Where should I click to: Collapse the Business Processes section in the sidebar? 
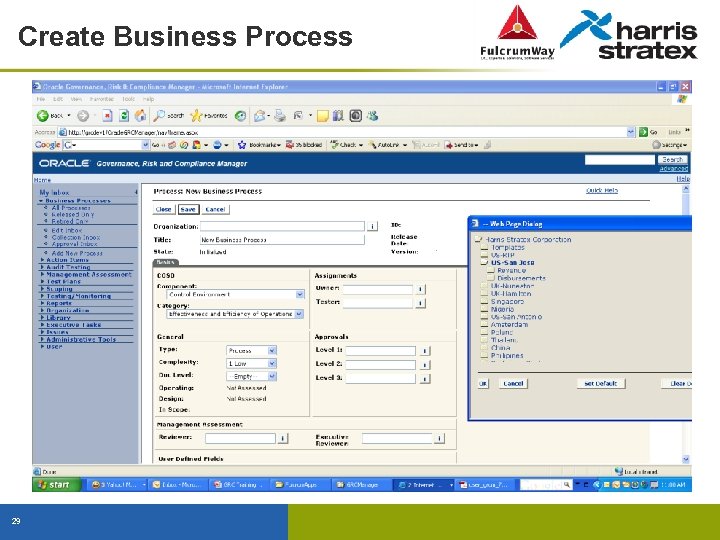41,201
